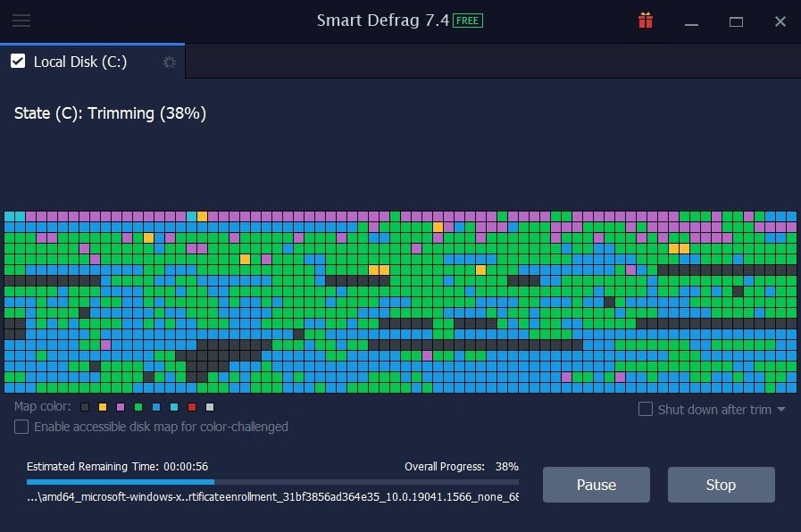Click the spinning progress icon on C: tab

point(169,62)
